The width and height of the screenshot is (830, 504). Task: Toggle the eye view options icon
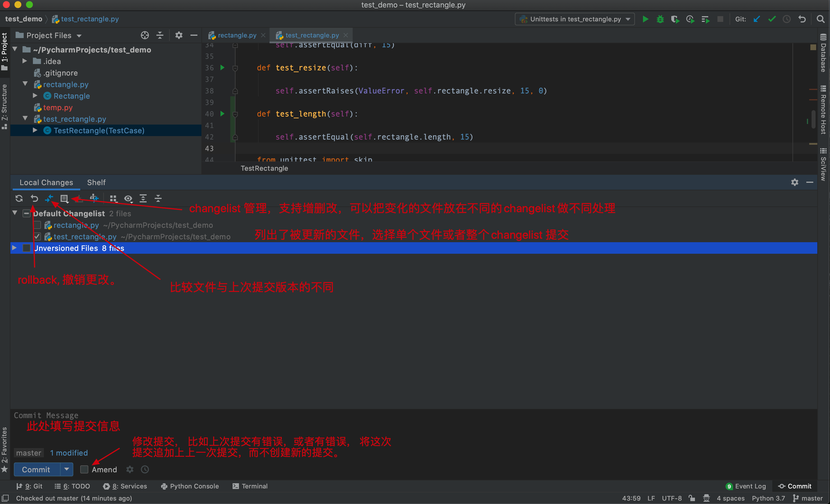pyautogui.click(x=128, y=198)
